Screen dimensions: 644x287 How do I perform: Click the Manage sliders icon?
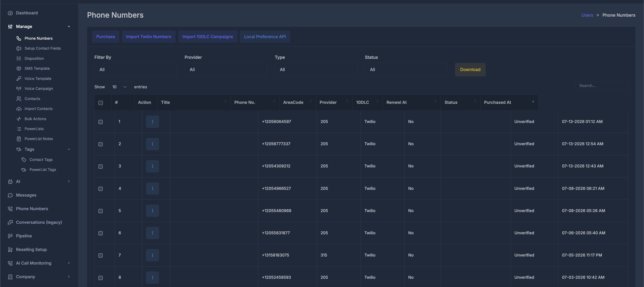click(x=10, y=26)
